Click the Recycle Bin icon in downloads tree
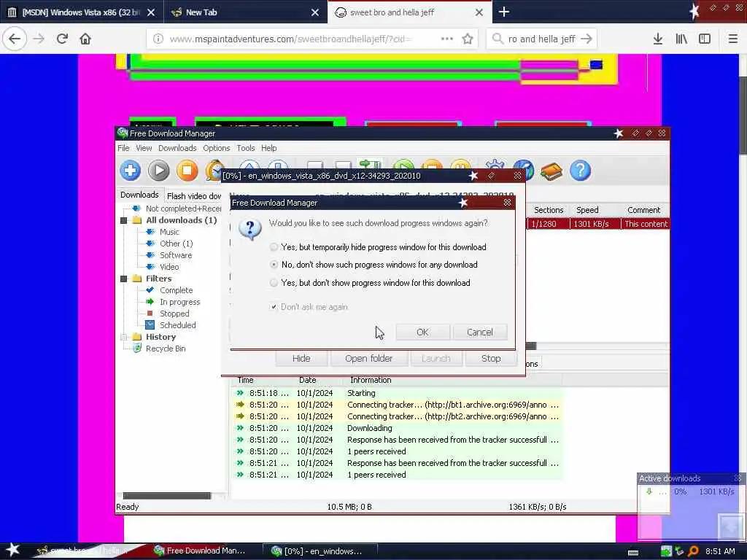This screenshot has width=747, height=560. point(136,348)
